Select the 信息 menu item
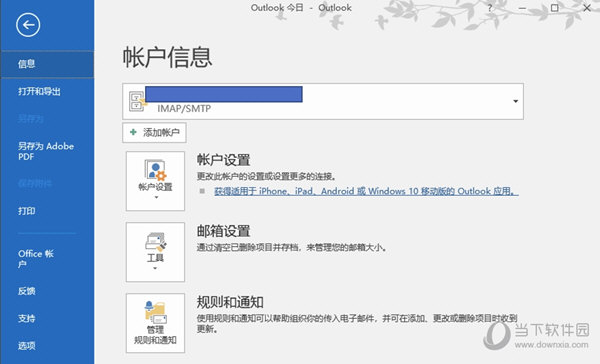This screenshot has height=364, width=600. click(47, 64)
